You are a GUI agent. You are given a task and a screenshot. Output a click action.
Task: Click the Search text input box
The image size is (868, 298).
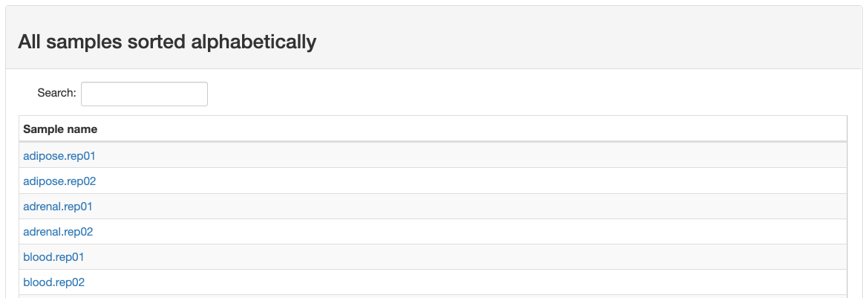click(x=144, y=94)
